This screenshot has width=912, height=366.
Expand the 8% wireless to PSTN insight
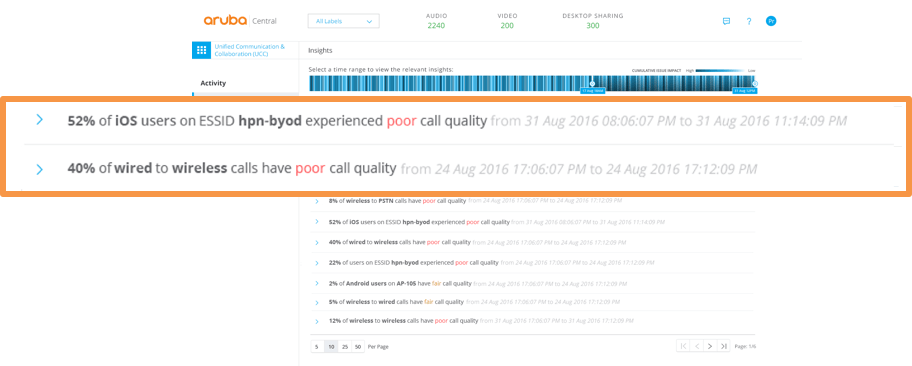point(317,201)
